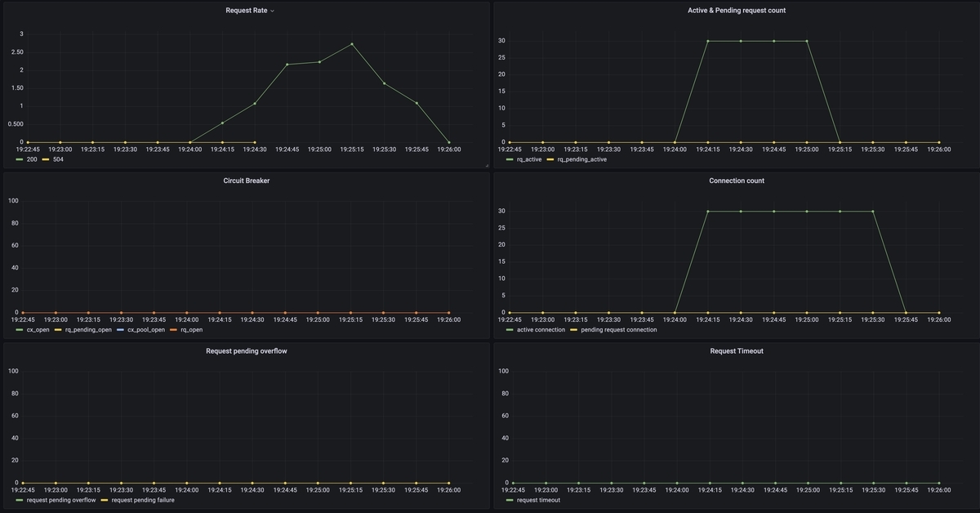
Task: Click the blue cx_pool_open legend color icon
Action: coord(121,330)
